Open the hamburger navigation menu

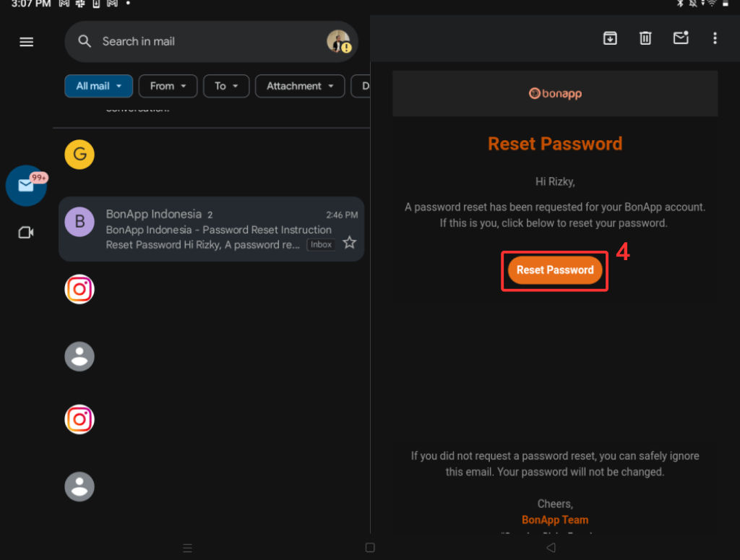(27, 42)
